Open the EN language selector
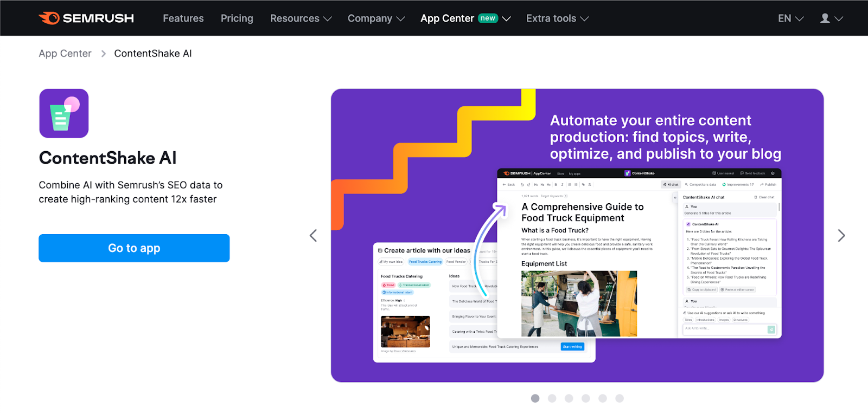The width and height of the screenshot is (868, 414). (x=790, y=18)
